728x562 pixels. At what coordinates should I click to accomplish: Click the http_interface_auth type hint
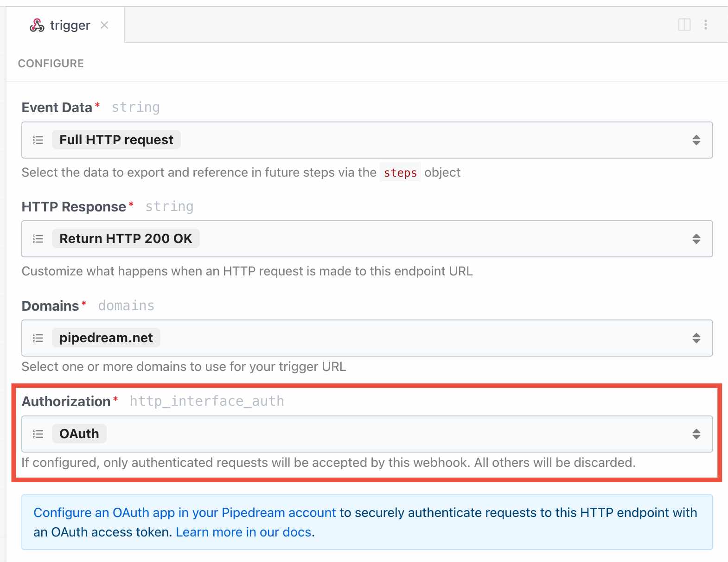click(x=207, y=401)
